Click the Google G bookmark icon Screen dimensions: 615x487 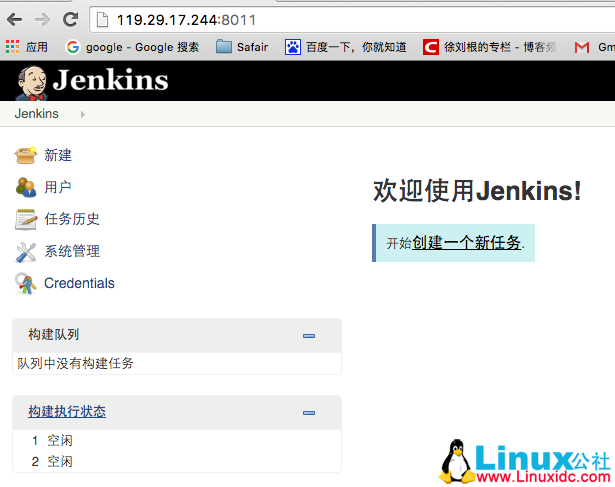pyautogui.click(x=73, y=47)
